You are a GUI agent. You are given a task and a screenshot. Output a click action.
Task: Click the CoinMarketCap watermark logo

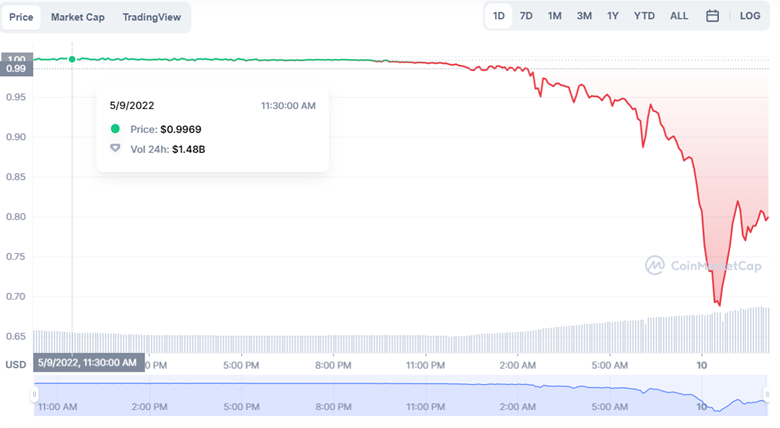tap(655, 265)
